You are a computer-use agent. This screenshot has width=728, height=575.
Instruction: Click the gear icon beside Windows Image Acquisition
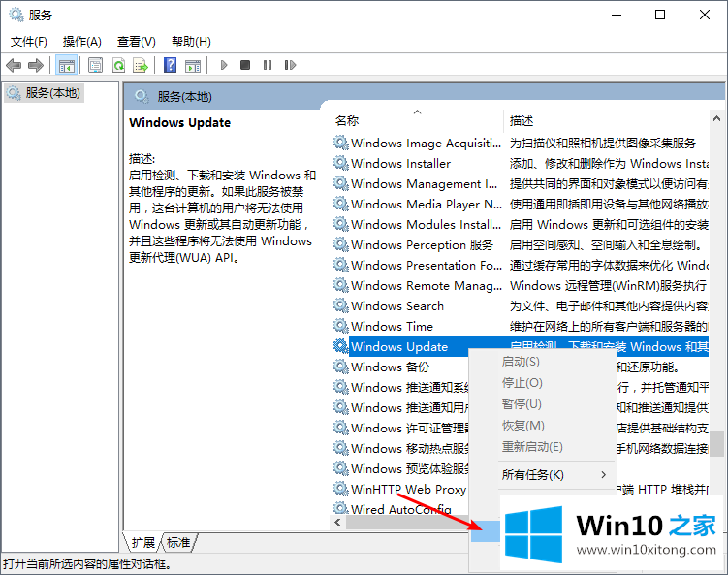point(341,143)
